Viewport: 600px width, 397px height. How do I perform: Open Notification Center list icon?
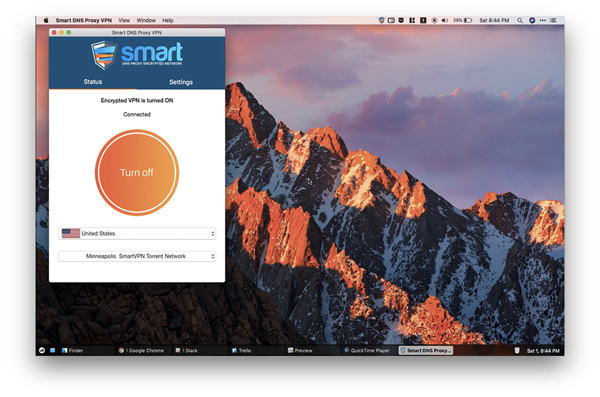pyautogui.click(x=553, y=20)
